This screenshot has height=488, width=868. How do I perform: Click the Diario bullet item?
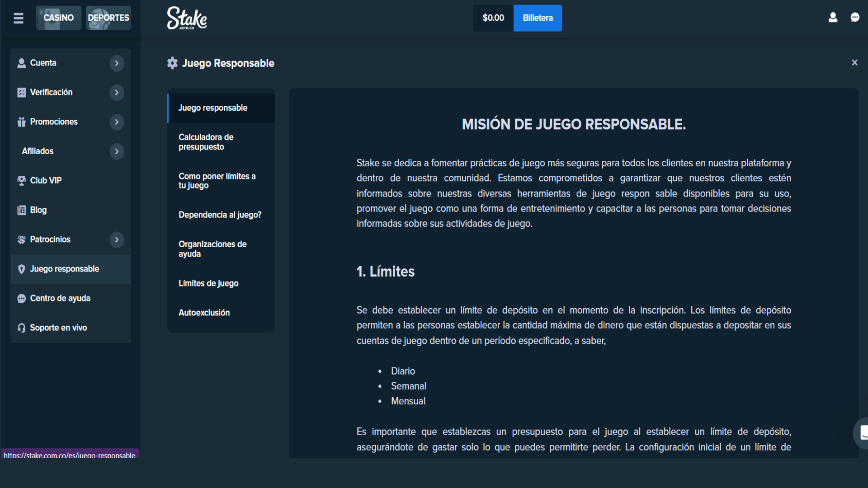pos(403,371)
